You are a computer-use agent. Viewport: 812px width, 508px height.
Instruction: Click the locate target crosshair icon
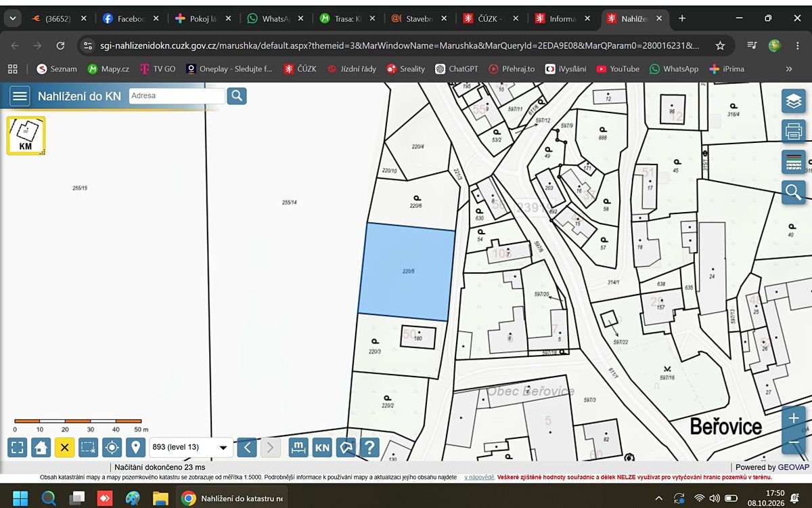pos(112,447)
